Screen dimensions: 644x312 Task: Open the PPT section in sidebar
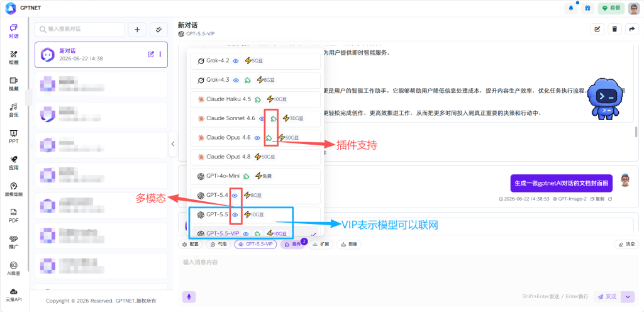tap(14, 136)
